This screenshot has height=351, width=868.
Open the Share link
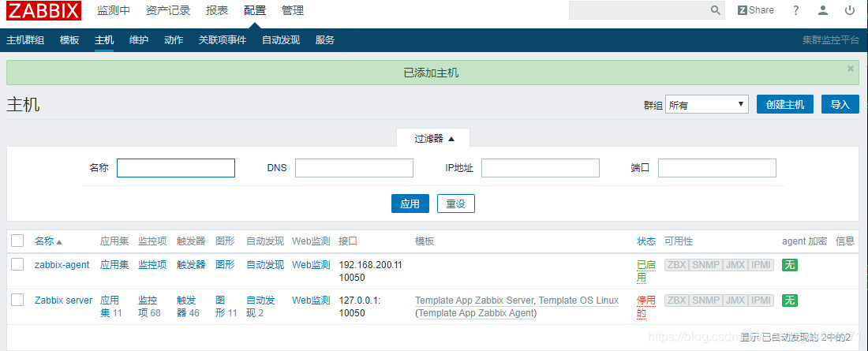756,10
